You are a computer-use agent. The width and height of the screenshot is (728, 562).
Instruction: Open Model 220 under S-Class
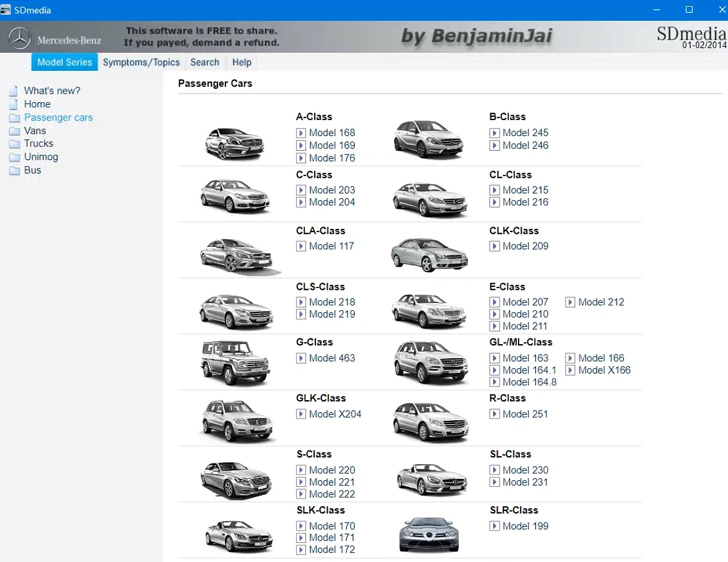pos(332,470)
